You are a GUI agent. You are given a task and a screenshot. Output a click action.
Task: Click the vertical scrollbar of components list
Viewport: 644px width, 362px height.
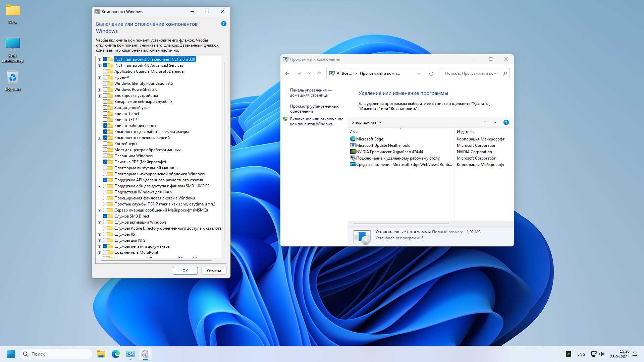(224, 151)
